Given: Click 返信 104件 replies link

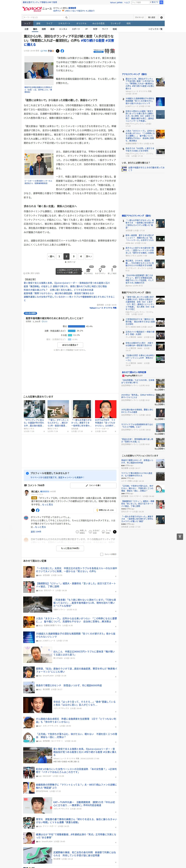Looking at the screenshot, I should click(36, 532).
